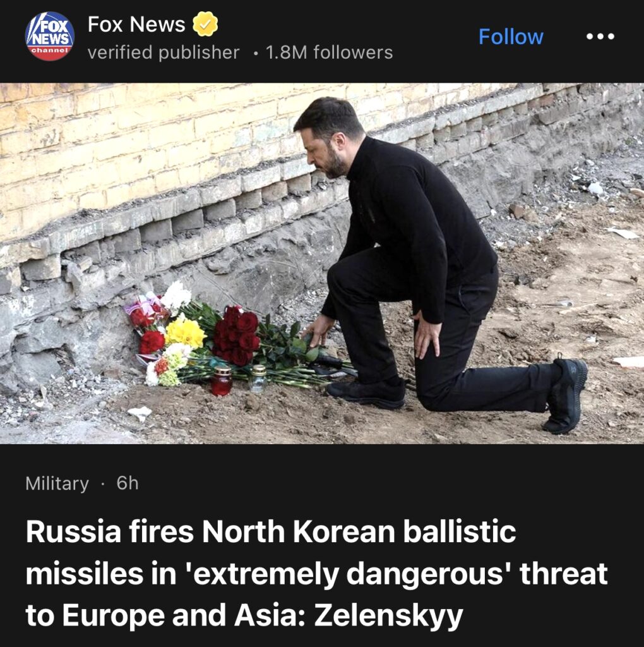Screen dimensions: 644x647
Task: Click the gold verified checkmark badge
Action: (205, 24)
